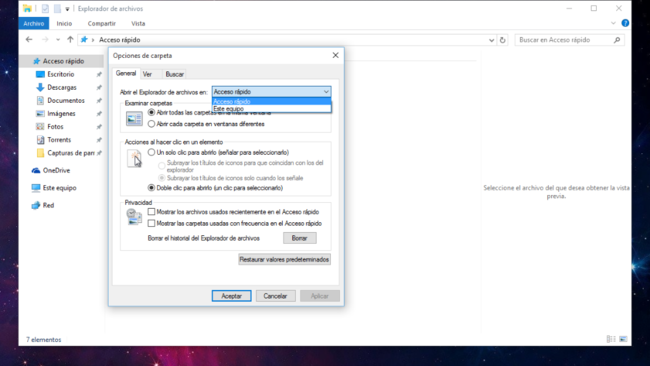
Task: Unpin Descargas using its pin icon
Action: point(99,88)
